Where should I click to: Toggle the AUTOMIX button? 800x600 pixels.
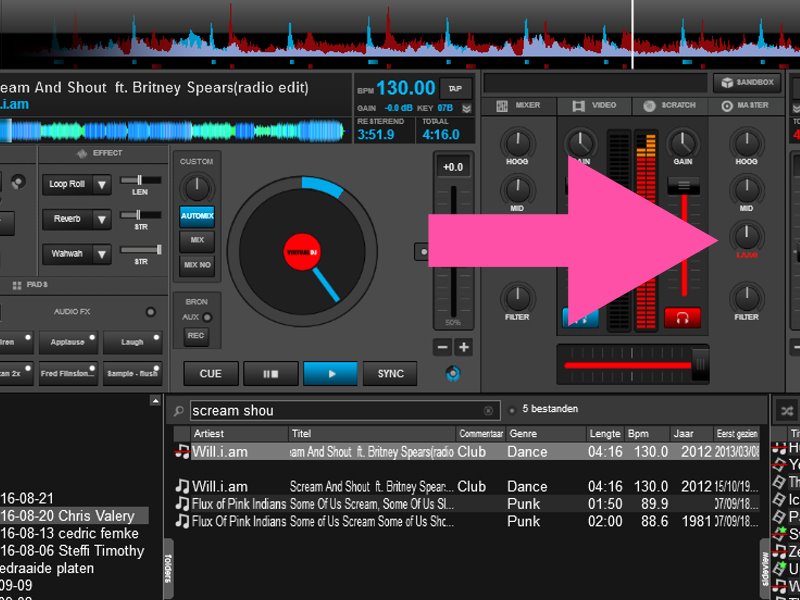pos(197,215)
